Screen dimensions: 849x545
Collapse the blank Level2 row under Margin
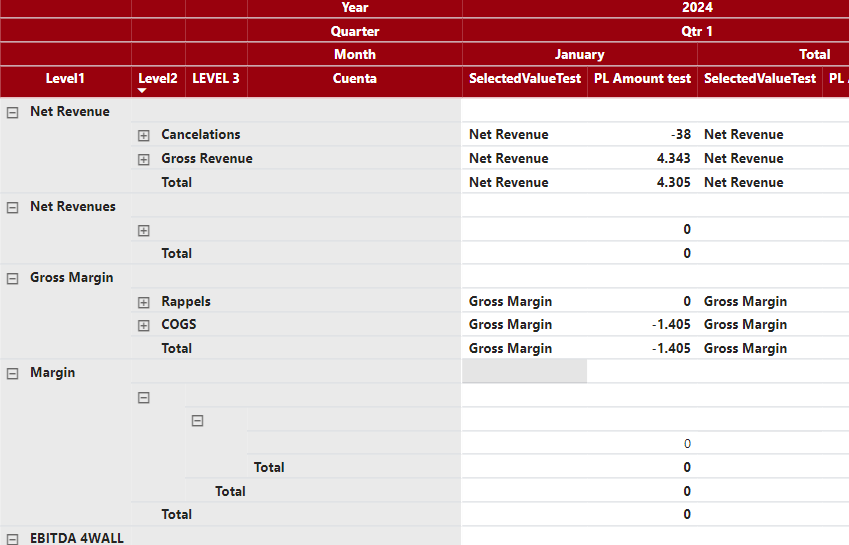tap(143, 398)
